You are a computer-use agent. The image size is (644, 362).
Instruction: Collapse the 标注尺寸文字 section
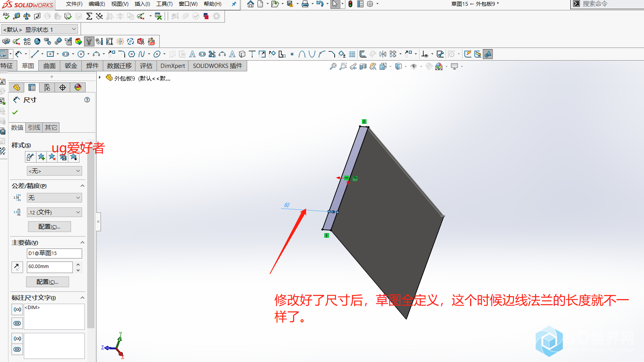[x=82, y=298]
